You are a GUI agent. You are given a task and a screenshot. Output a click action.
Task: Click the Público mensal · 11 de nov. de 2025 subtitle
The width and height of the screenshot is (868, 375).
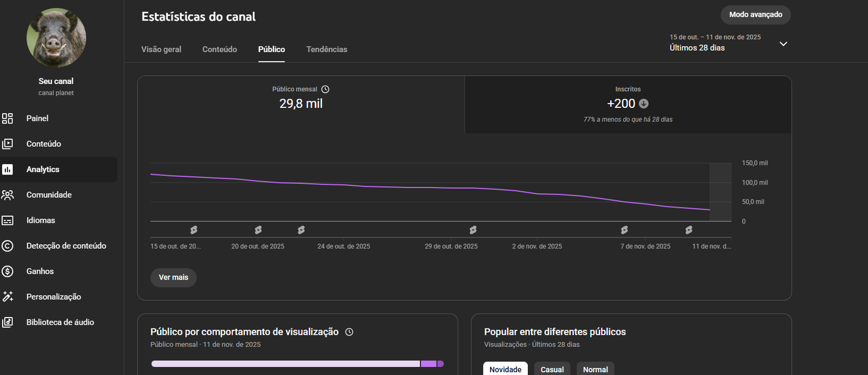[206, 345]
